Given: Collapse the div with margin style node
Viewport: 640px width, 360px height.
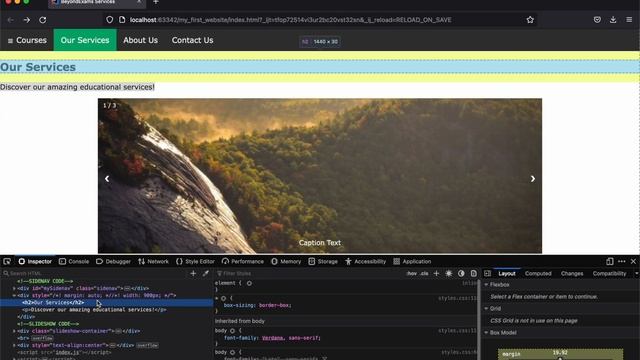Looking at the screenshot, I should tap(14, 296).
